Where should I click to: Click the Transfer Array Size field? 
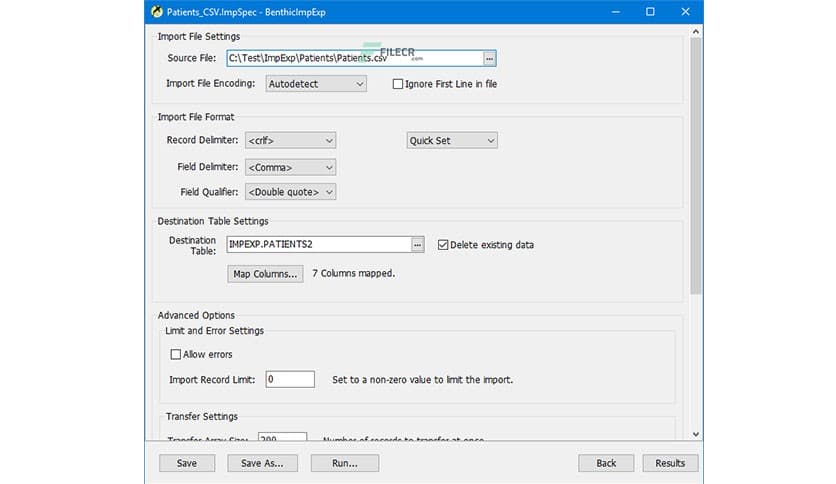(x=283, y=437)
